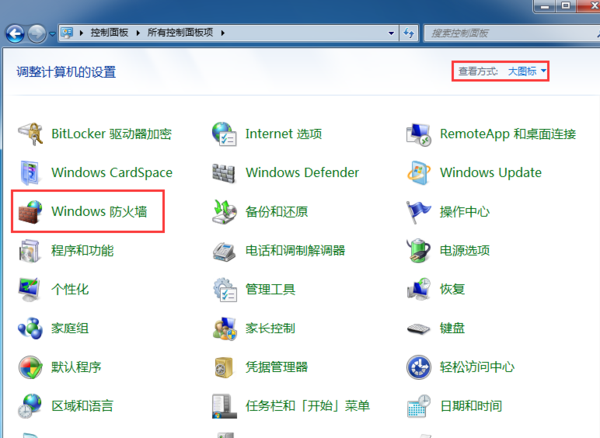This screenshot has width=600, height=438.
Task: Open the Windows CardSpace icon
Action: coord(30,173)
